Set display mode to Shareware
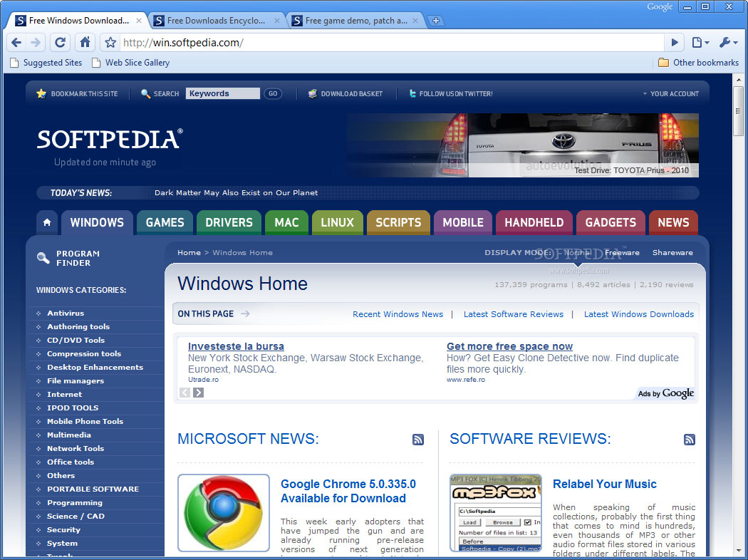 click(672, 252)
